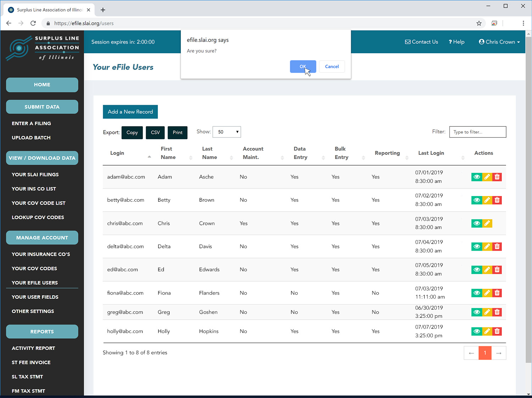This screenshot has width=532, height=398.
Task: Open Your User Fields in the sidebar
Action: coord(35,297)
